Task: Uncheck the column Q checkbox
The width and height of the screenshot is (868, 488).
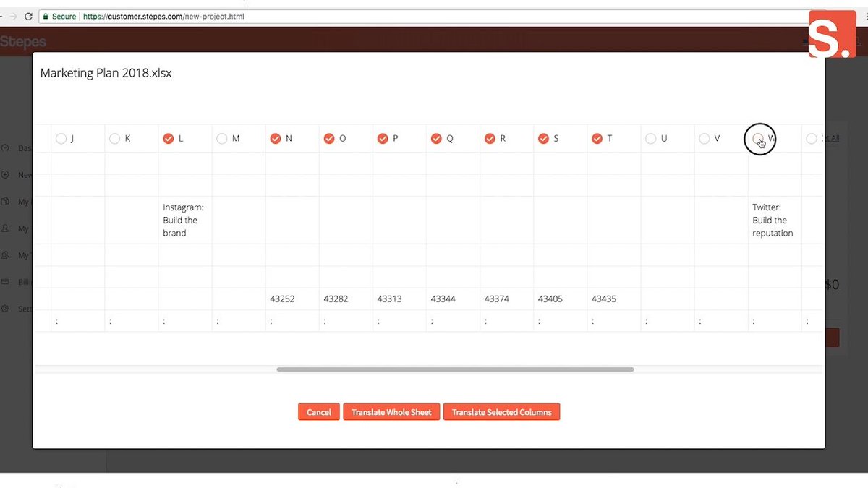Action: 436,139
